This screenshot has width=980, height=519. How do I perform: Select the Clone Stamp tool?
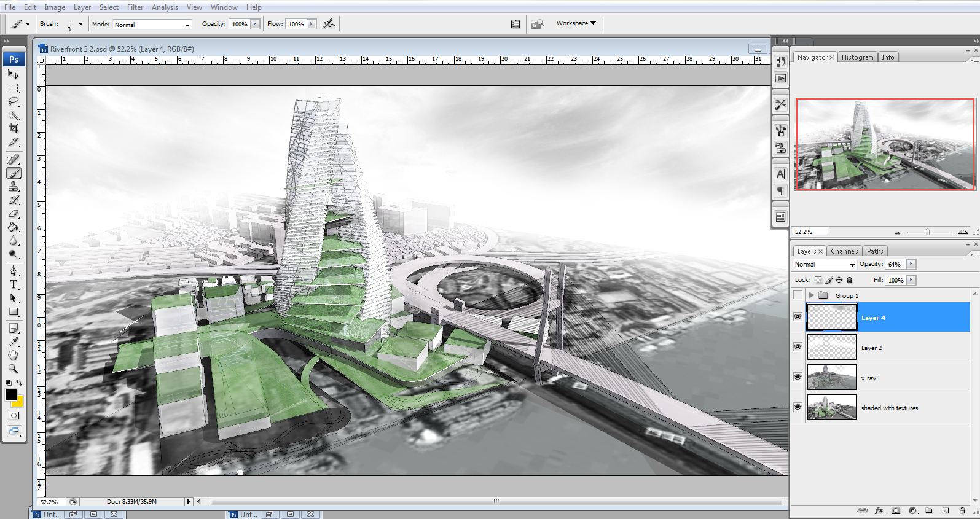(x=14, y=187)
